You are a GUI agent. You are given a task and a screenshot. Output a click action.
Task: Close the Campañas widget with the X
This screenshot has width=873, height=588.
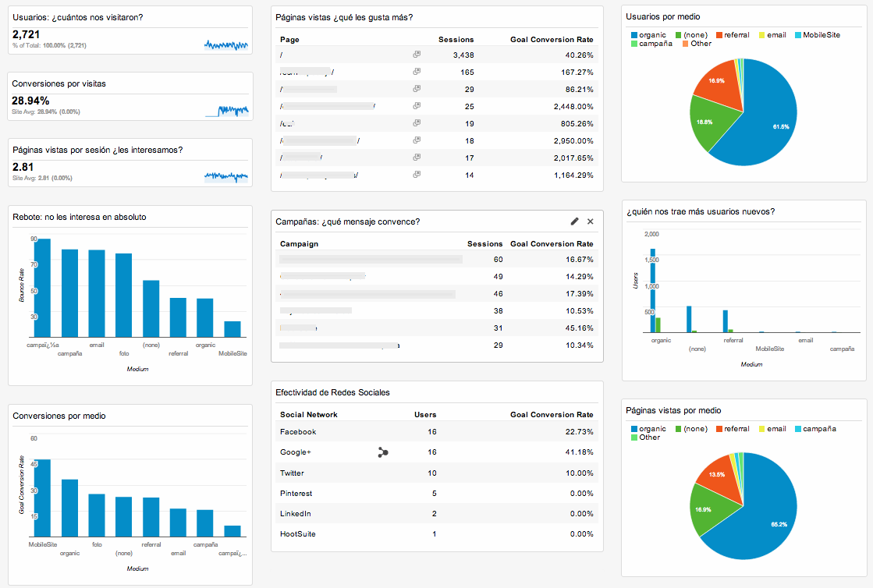pos(591,221)
